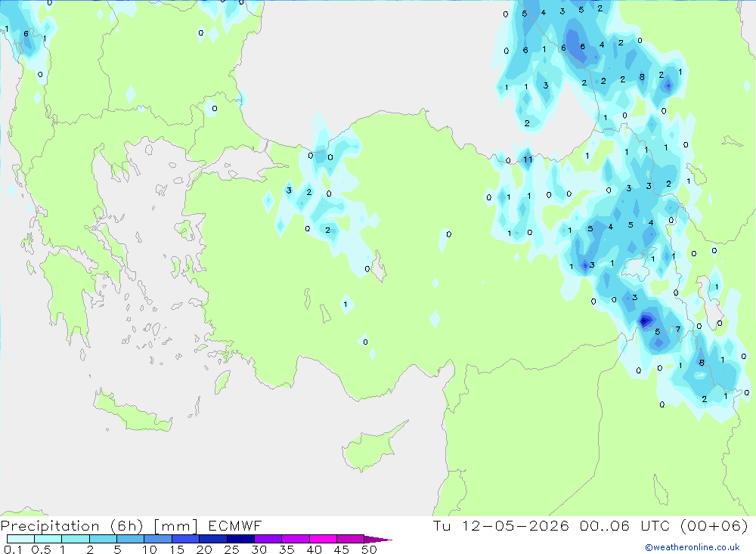Select the '[mm]' unit label
Image resolution: width=756 pixels, height=554 pixels.
176,526
